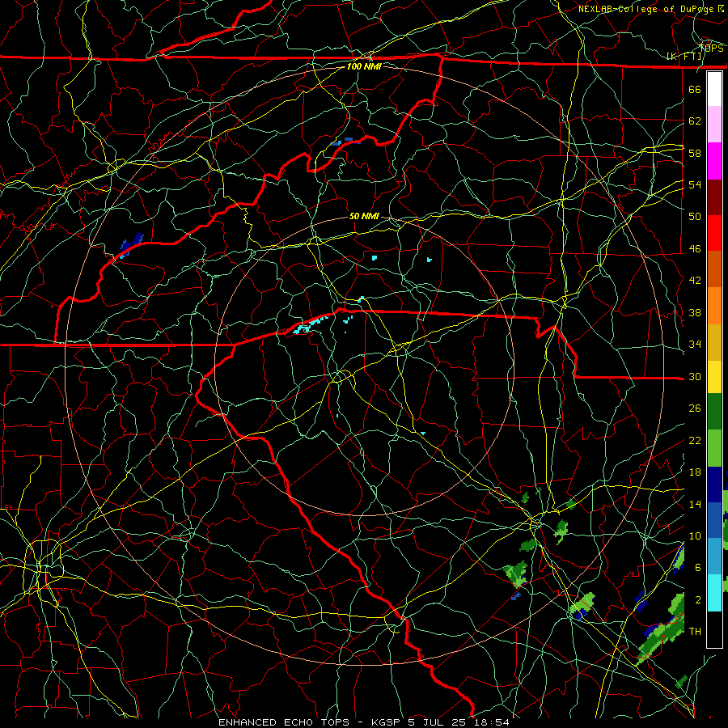Screen dimensions: 728x728
Task: Click the "18:54" timestamp
Action: [492, 722]
